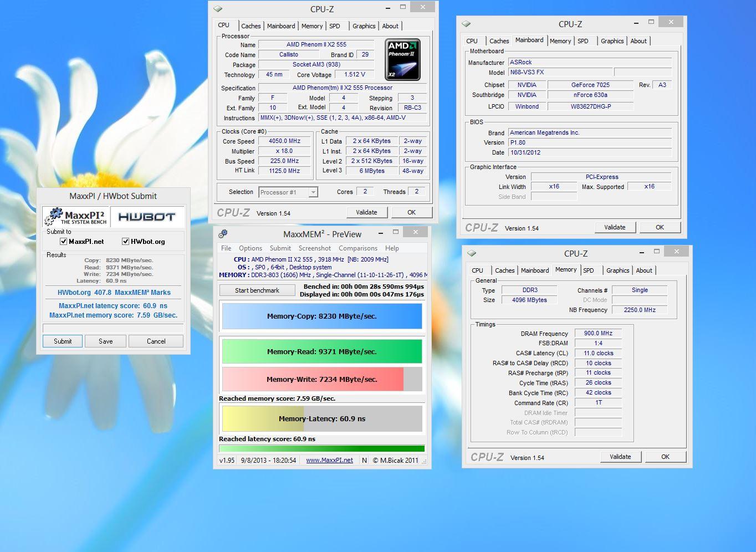
Task: Click the Core Voltage 1.512 V value
Action: point(355,74)
